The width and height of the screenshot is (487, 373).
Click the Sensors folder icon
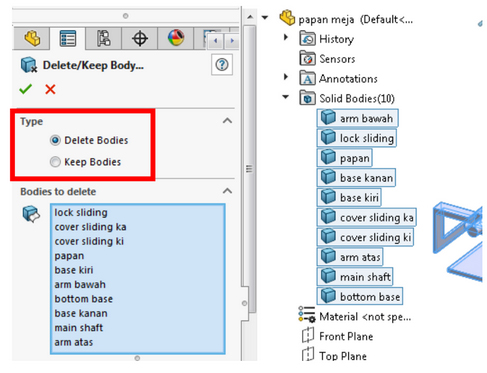[307, 59]
